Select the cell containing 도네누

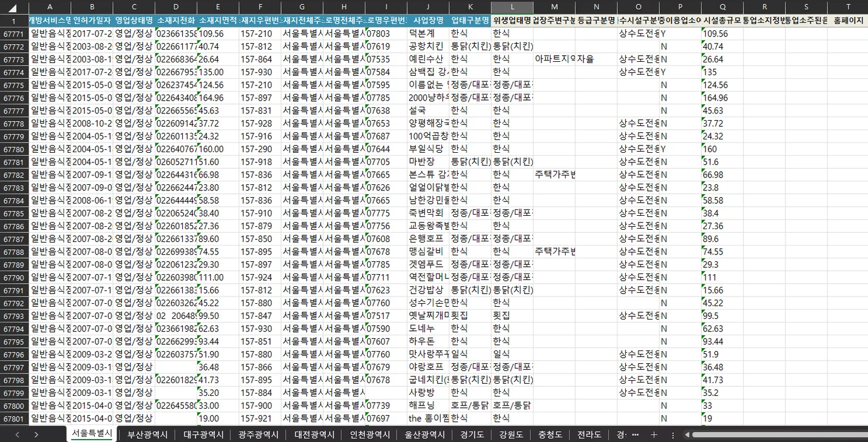429,329
